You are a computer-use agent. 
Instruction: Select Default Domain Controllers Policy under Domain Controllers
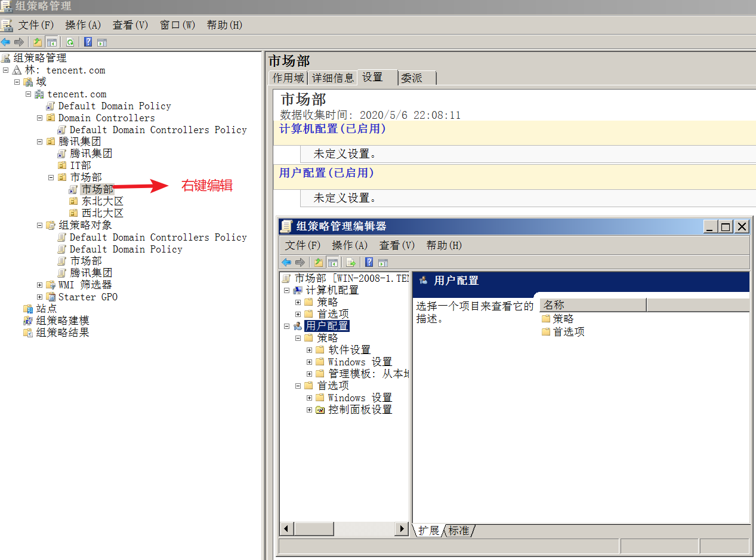point(158,130)
